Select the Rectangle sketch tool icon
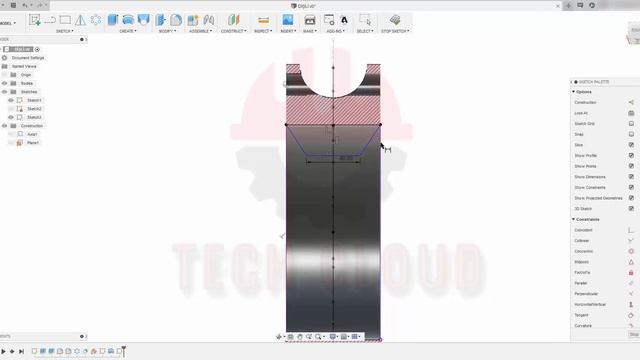This screenshot has height=360, width=640. click(x=65, y=20)
